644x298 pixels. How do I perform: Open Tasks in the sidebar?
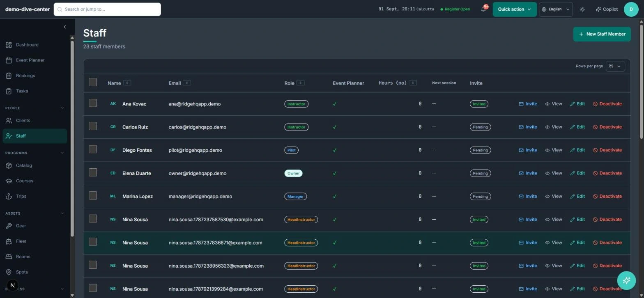[35, 91]
